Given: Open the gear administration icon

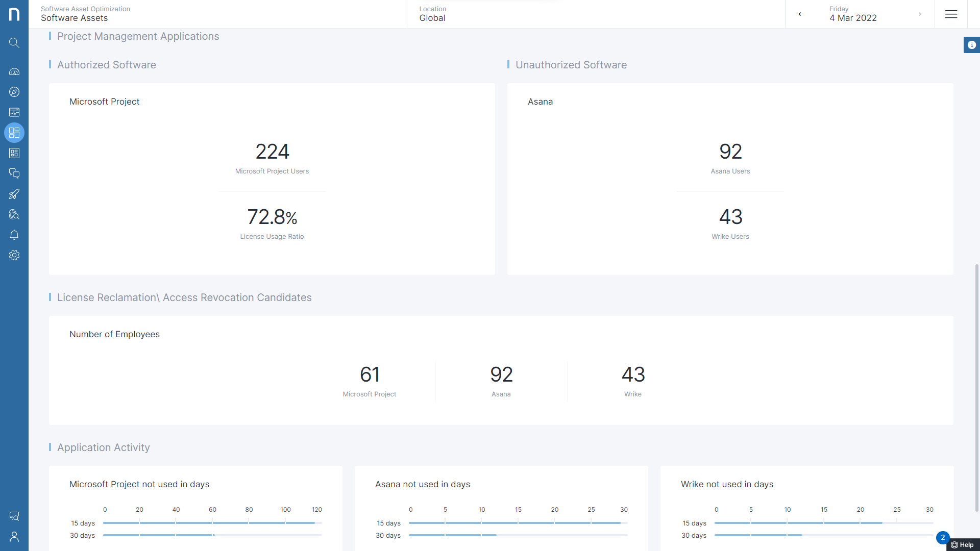Looking at the screenshot, I should click(x=14, y=255).
